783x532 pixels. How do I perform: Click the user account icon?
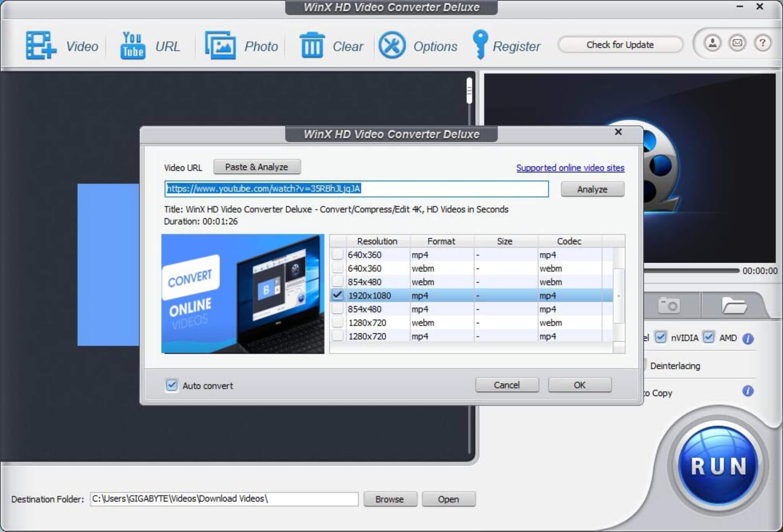click(712, 43)
